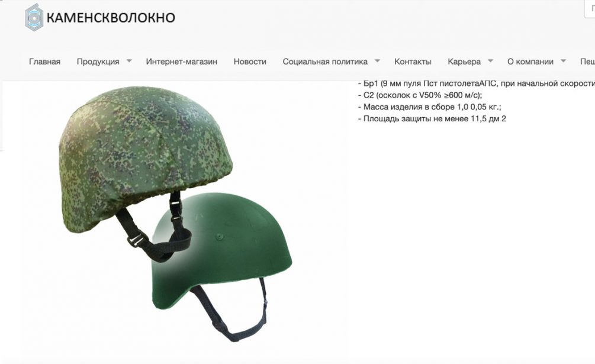
Task: Expand the Карьера dropdown arrow
Action: point(490,60)
